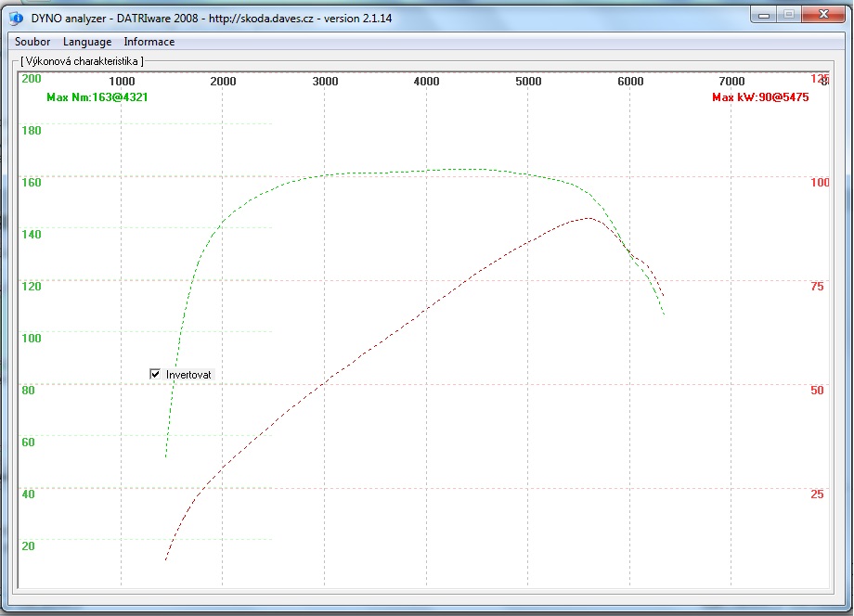854x616 pixels.
Task: Open the Soubor menu
Action: [x=32, y=42]
